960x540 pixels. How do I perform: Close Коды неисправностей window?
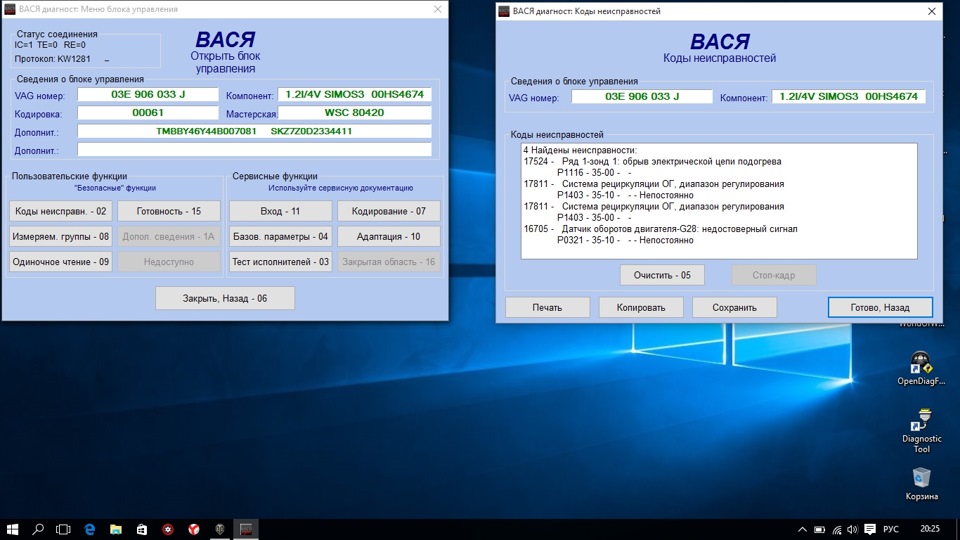click(931, 11)
